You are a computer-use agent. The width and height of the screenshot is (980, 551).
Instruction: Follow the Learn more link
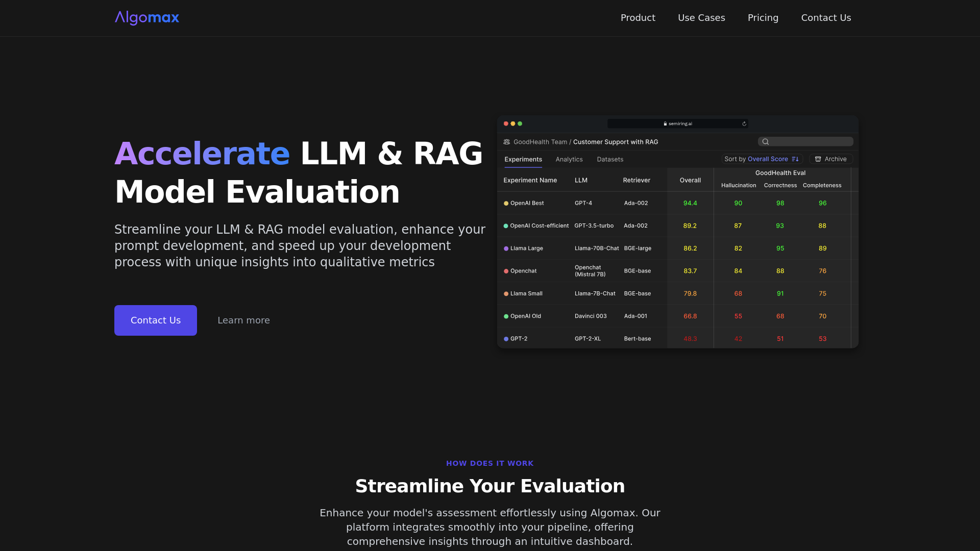[x=243, y=320]
